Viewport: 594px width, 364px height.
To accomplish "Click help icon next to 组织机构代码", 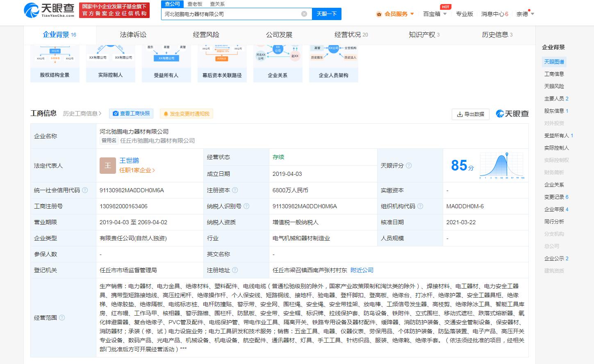I will tap(420, 206).
